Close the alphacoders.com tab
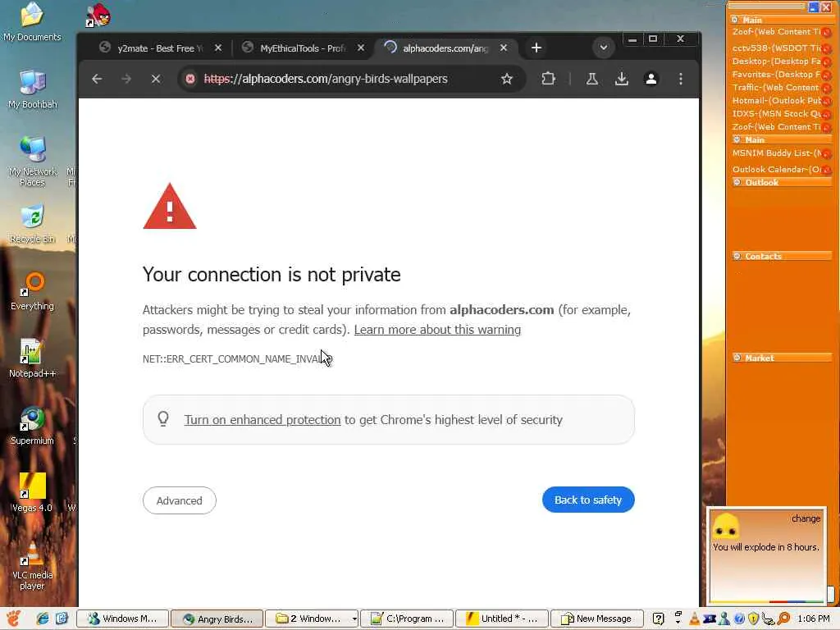The image size is (840, 630). [x=504, y=48]
